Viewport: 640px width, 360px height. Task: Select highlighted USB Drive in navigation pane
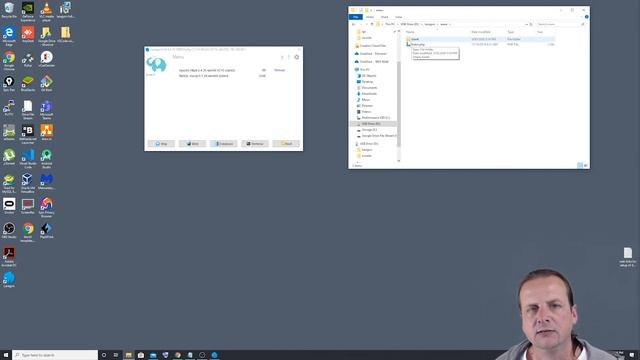[x=371, y=124]
